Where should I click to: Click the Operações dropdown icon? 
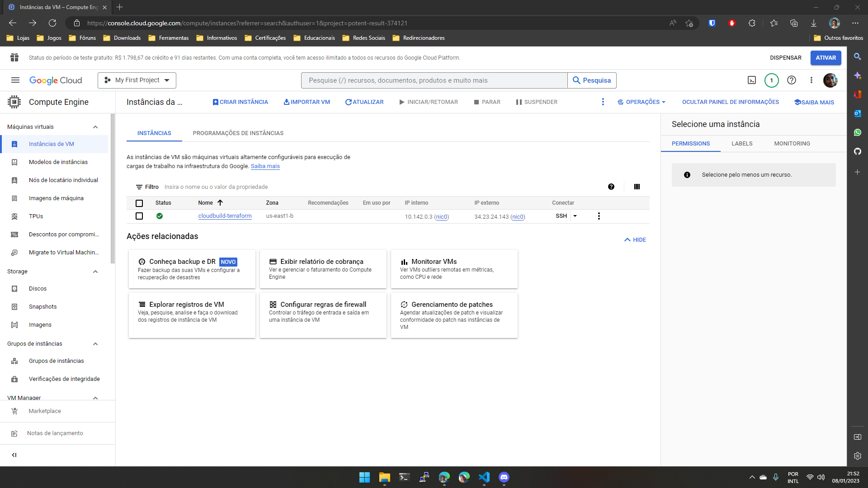point(664,102)
